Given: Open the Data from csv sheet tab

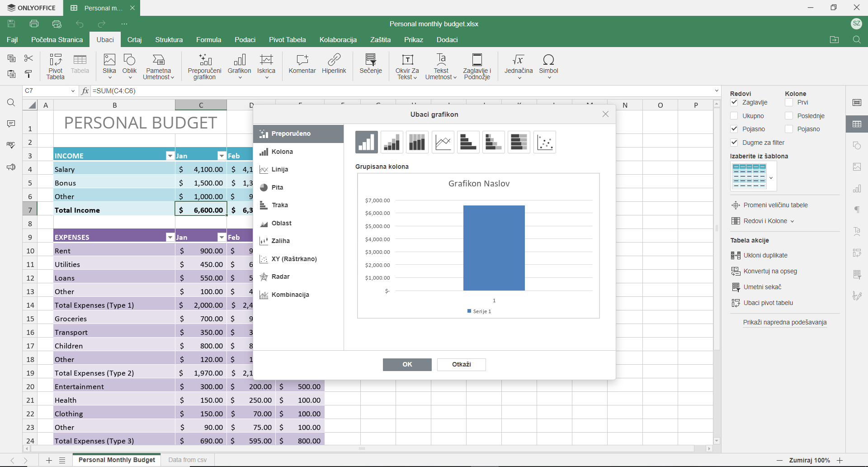Looking at the screenshot, I should 187,460.
